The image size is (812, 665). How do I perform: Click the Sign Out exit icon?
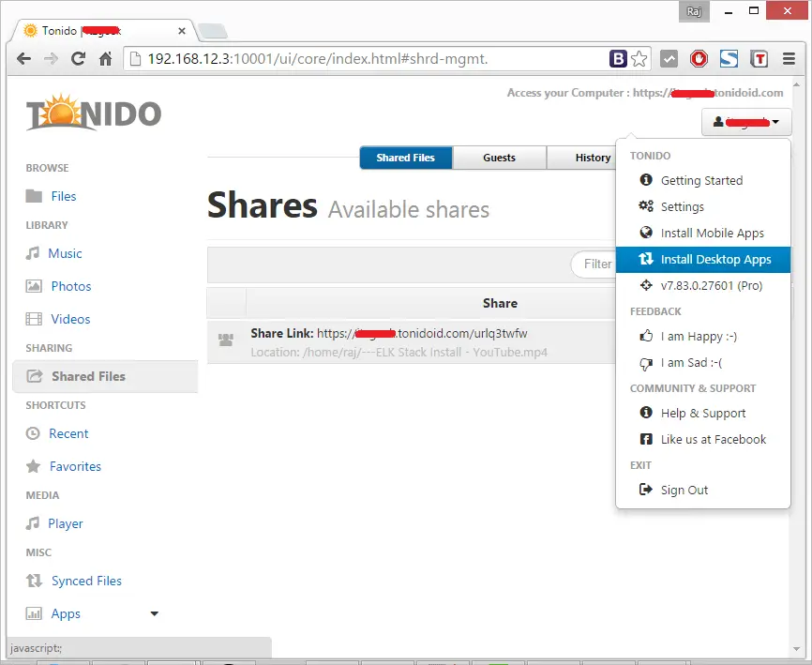point(646,490)
